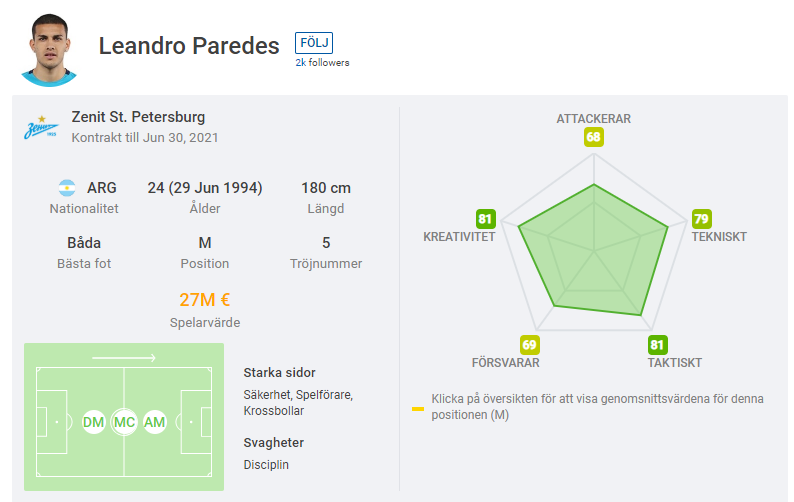794x502 pixels.
Task: Click Leandro Paredes player photo
Action: coord(48,50)
